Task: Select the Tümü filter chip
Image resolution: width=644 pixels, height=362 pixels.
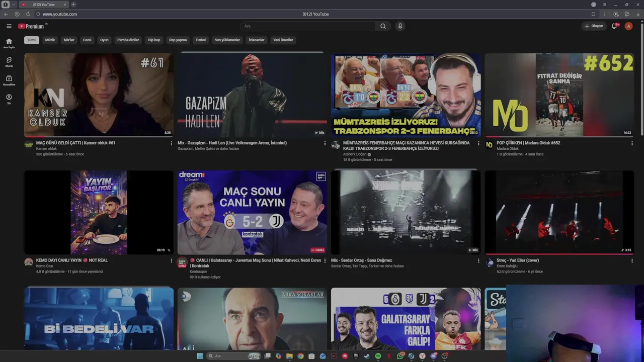Action: [32, 40]
